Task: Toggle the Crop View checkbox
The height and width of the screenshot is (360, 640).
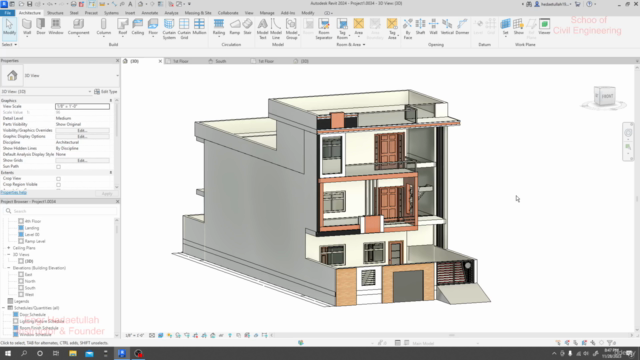Action: (x=58, y=179)
